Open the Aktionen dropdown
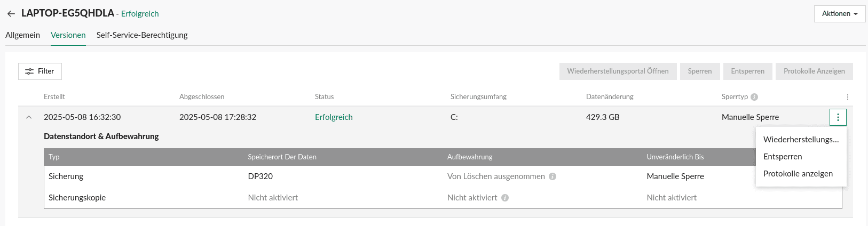 click(x=839, y=14)
